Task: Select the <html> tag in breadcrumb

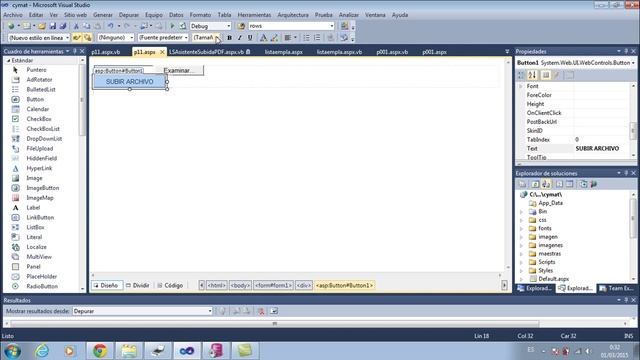Action: click(216, 285)
